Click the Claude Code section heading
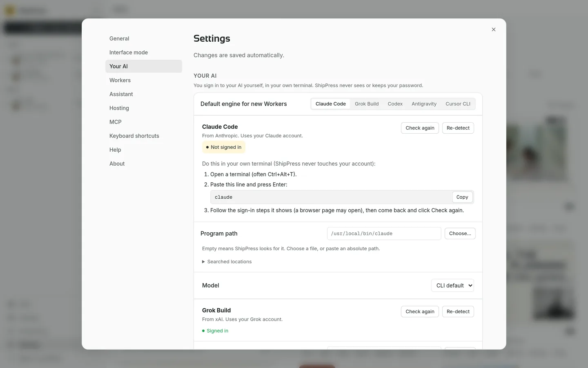 pyautogui.click(x=220, y=127)
